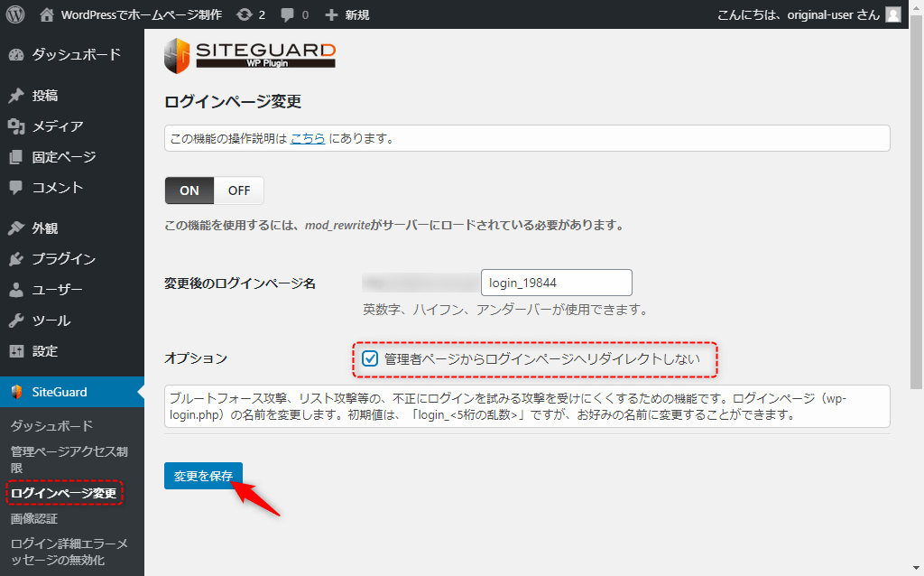The width and height of the screenshot is (924, 576).
Task: Open 設定 menu item
Action: (72, 351)
